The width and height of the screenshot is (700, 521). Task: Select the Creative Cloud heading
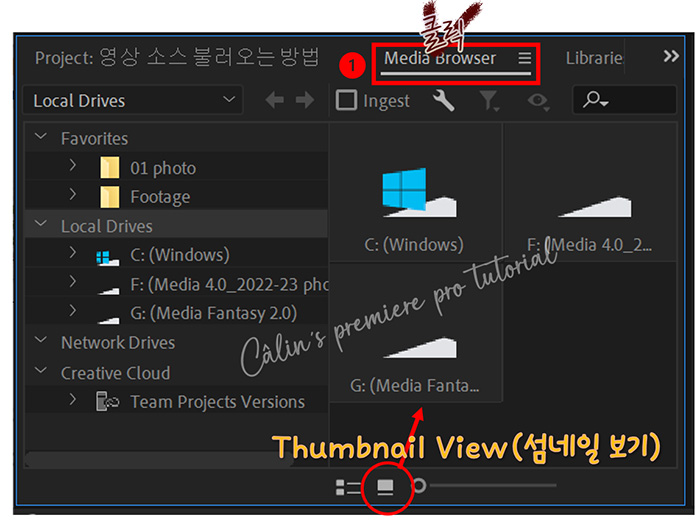pyautogui.click(x=115, y=373)
